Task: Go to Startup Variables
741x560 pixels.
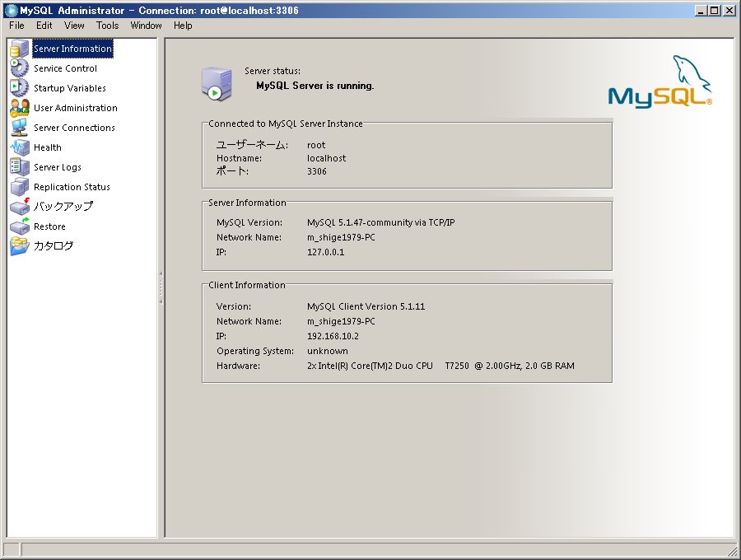Action: click(x=69, y=88)
